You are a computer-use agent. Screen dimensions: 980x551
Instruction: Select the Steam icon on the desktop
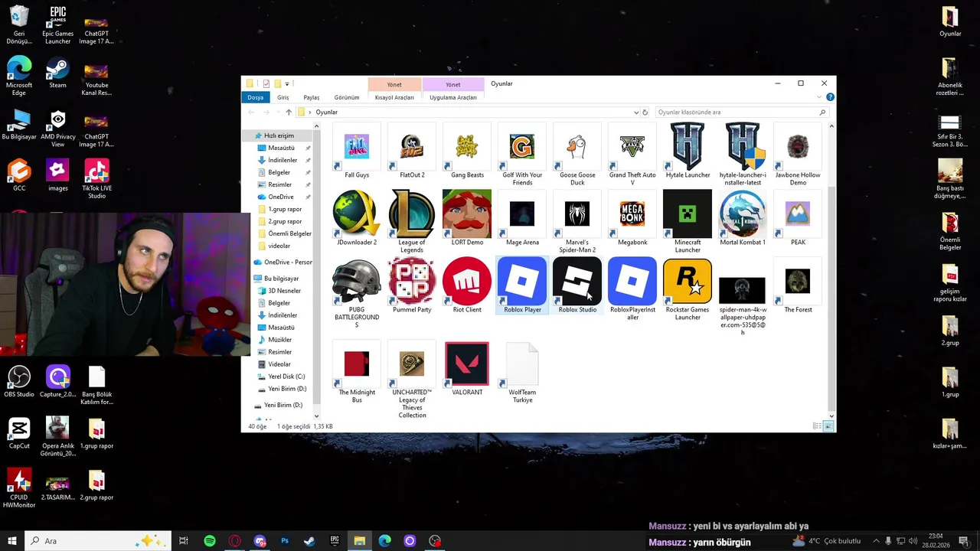click(x=57, y=72)
